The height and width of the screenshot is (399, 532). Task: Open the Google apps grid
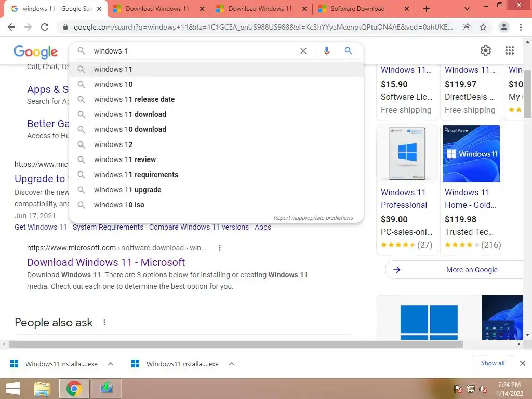pyautogui.click(x=510, y=50)
